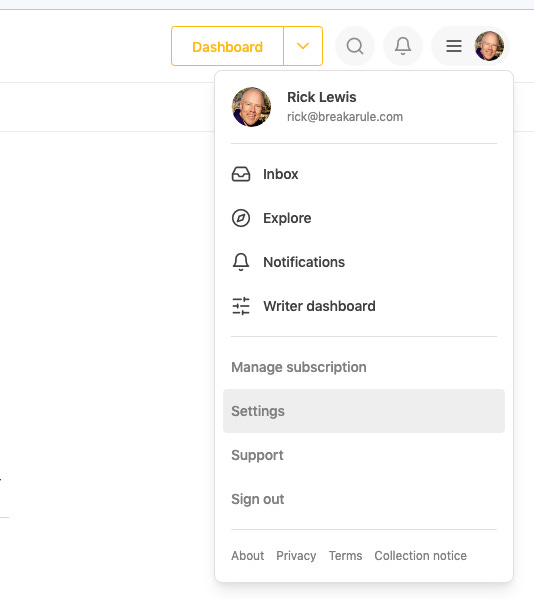Open the Collection notice link
The image size is (534, 599).
coord(421,555)
